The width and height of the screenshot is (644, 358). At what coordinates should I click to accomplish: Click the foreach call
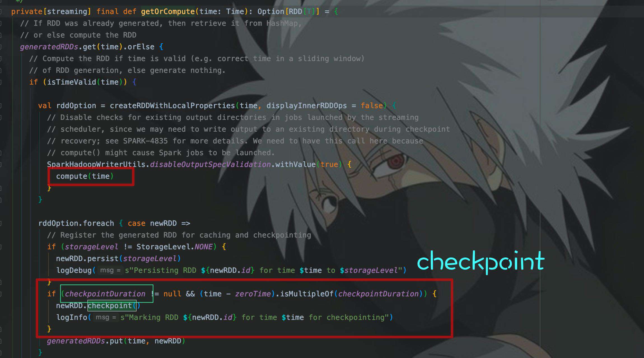point(98,223)
